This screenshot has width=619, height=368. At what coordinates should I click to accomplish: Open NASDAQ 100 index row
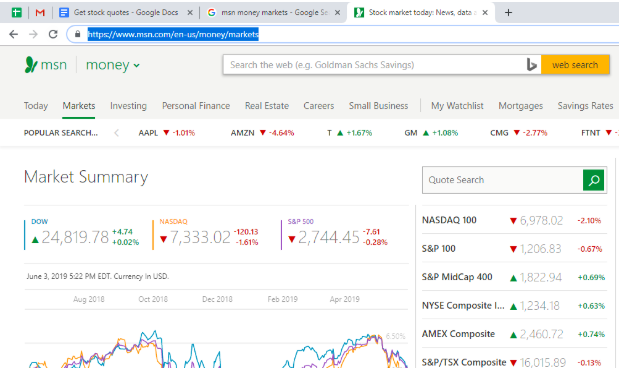coord(514,220)
